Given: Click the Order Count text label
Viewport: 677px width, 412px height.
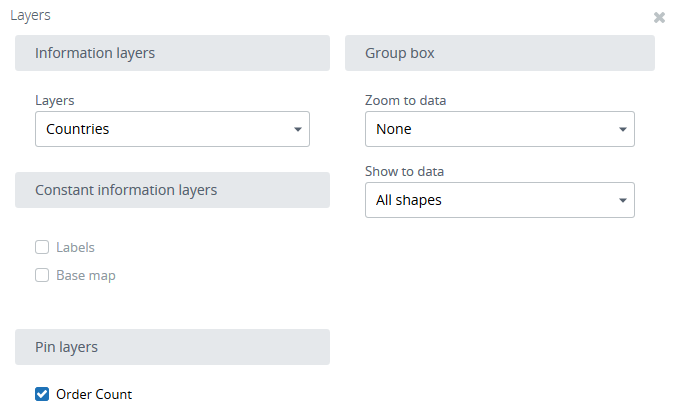Looking at the screenshot, I should pos(94,394).
